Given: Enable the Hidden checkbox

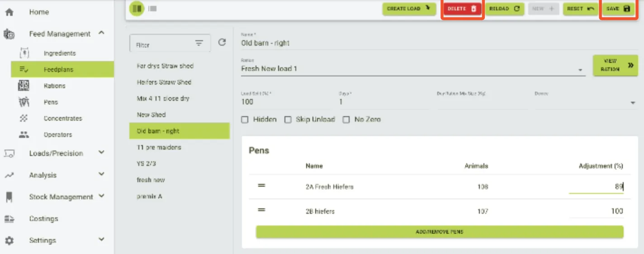Looking at the screenshot, I should [245, 120].
